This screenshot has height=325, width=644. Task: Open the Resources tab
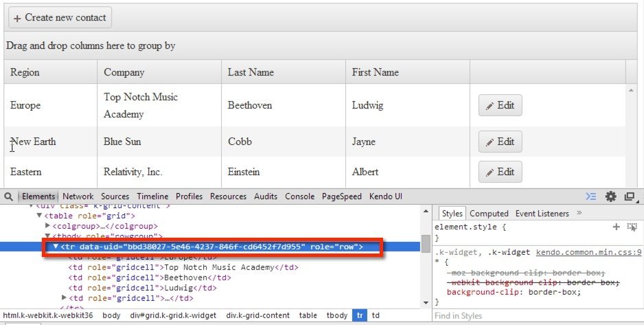[x=228, y=197]
